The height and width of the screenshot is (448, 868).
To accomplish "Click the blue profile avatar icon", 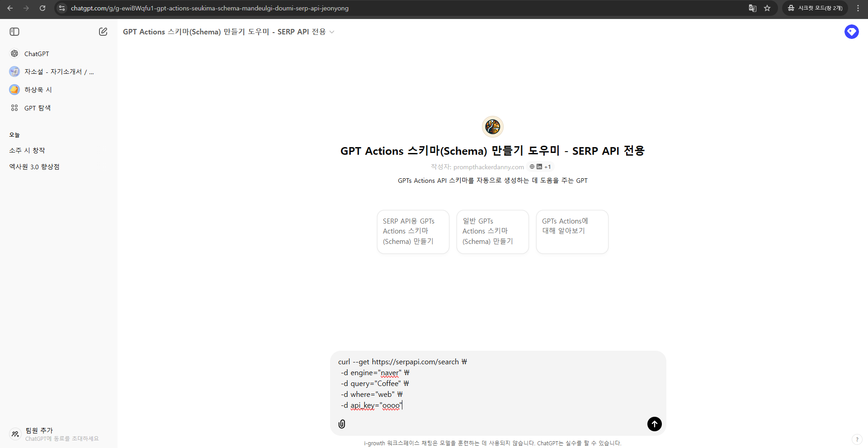I will click(852, 32).
